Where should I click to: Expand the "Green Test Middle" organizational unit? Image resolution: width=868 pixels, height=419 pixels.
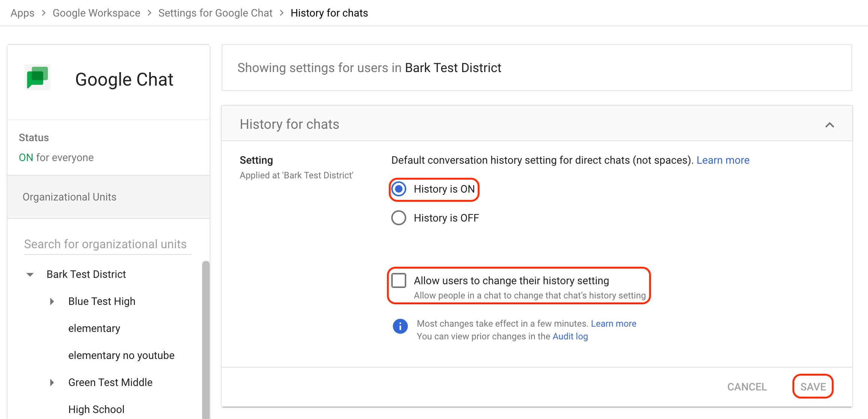click(51, 382)
